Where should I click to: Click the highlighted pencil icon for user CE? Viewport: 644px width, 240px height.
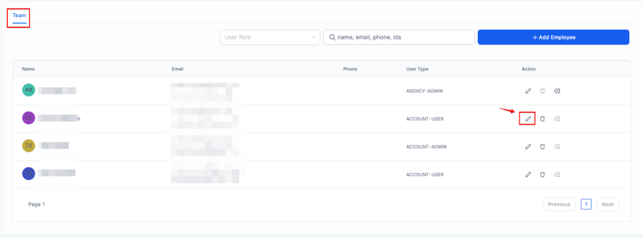point(528,119)
